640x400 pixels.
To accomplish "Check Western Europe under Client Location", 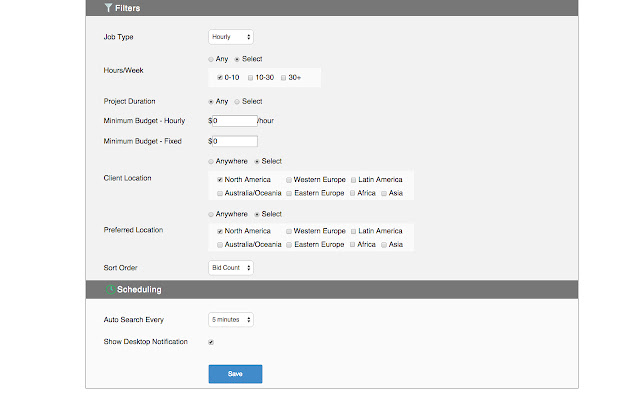I will click(289, 180).
